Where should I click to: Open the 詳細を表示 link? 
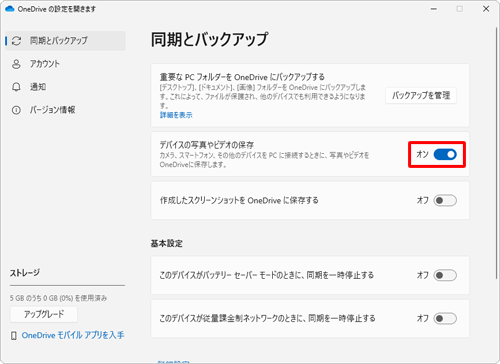click(x=176, y=115)
